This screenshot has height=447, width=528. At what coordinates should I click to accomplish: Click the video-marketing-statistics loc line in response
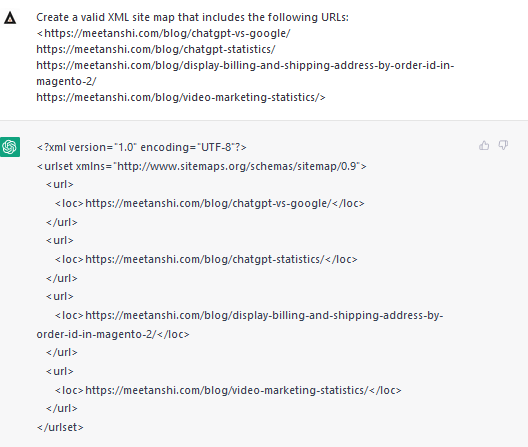pos(228,390)
